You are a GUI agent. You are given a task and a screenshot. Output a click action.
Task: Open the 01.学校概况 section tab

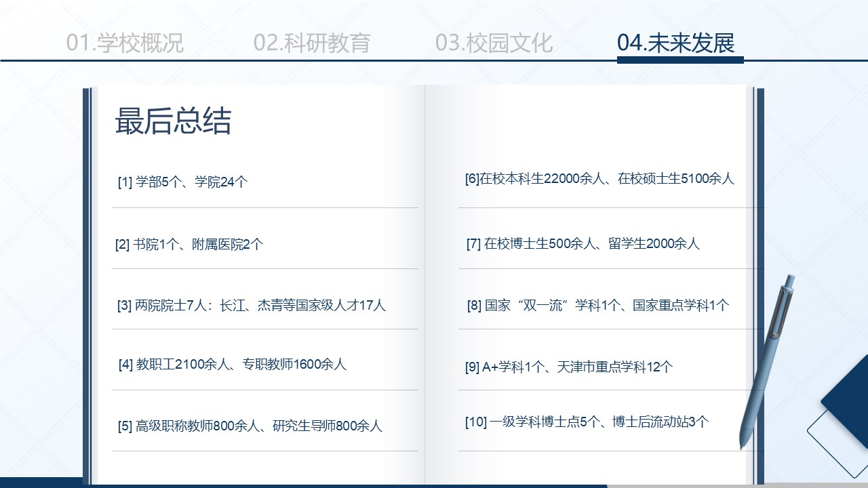coord(125,43)
